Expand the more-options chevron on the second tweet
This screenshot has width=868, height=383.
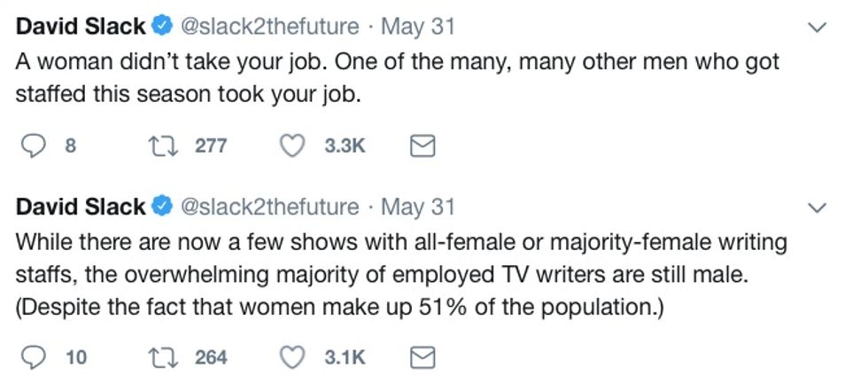819,208
